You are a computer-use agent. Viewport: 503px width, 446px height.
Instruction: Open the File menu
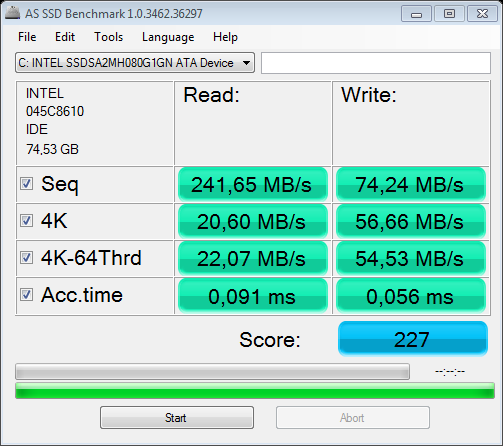(x=27, y=37)
